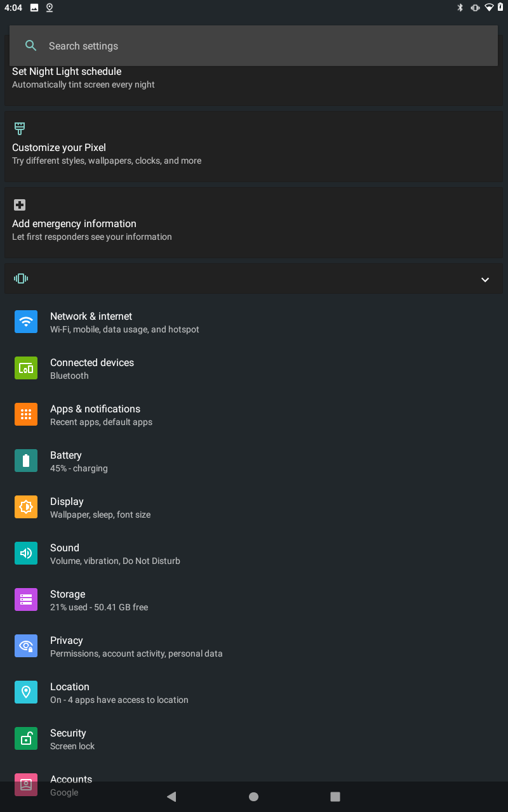The image size is (508, 812).
Task: Open Network & internet via the Wi-Fi icon
Action: pyautogui.click(x=26, y=322)
